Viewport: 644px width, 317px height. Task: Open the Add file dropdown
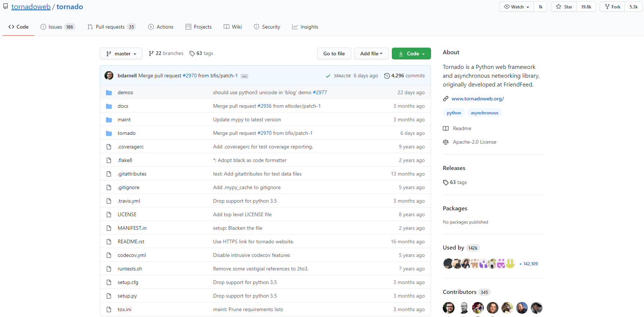pos(371,54)
